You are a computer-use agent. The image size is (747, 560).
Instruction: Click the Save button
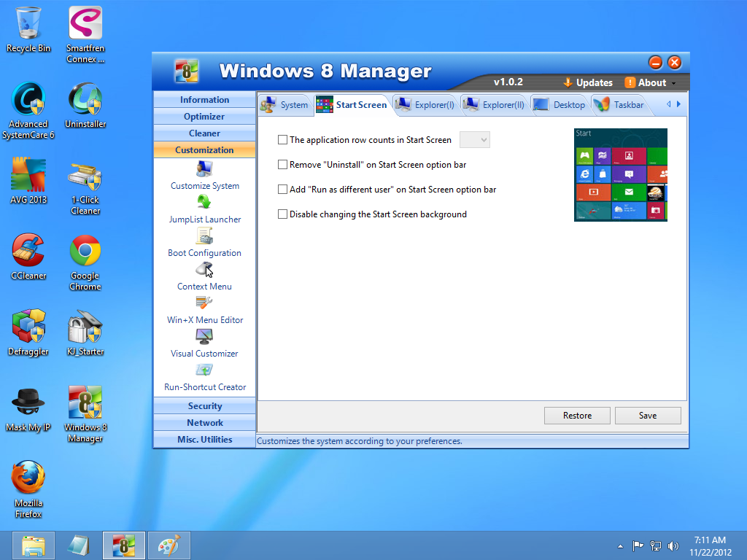(x=648, y=415)
